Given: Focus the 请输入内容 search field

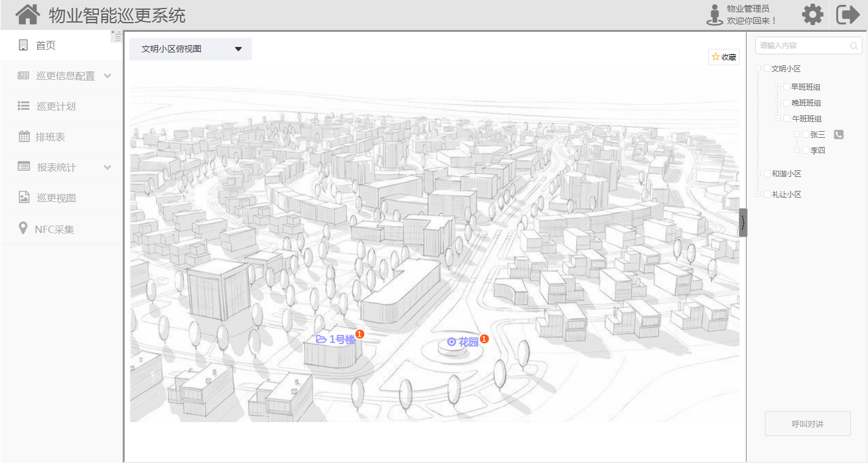Looking at the screenshot, I should pyautogui.click(x=809, y=46).
